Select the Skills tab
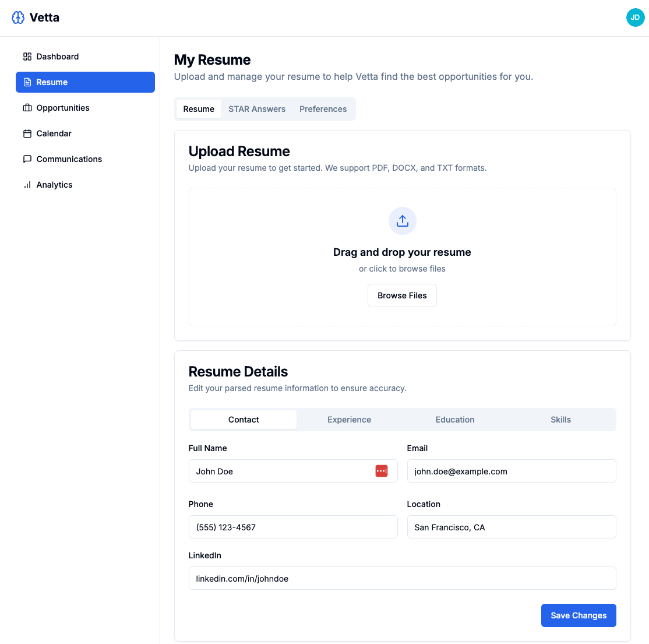649x644 pixels. tap(560, 420)
